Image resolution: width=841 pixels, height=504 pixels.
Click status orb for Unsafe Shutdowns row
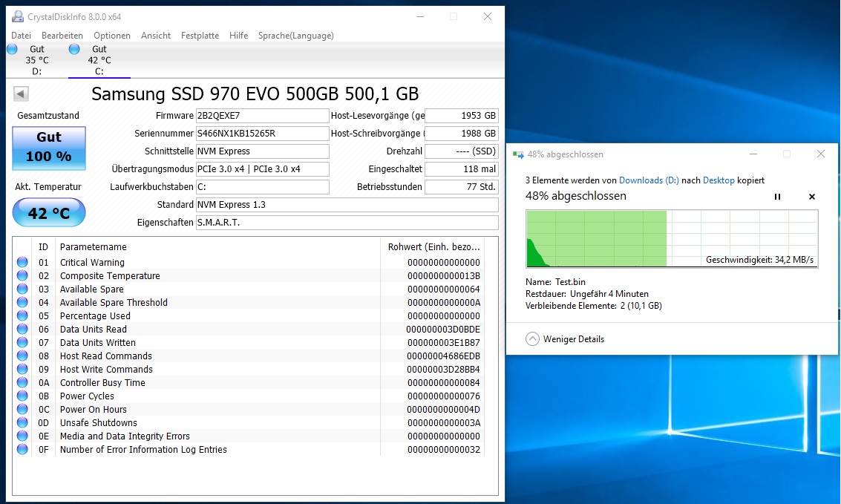click(22, 422)
